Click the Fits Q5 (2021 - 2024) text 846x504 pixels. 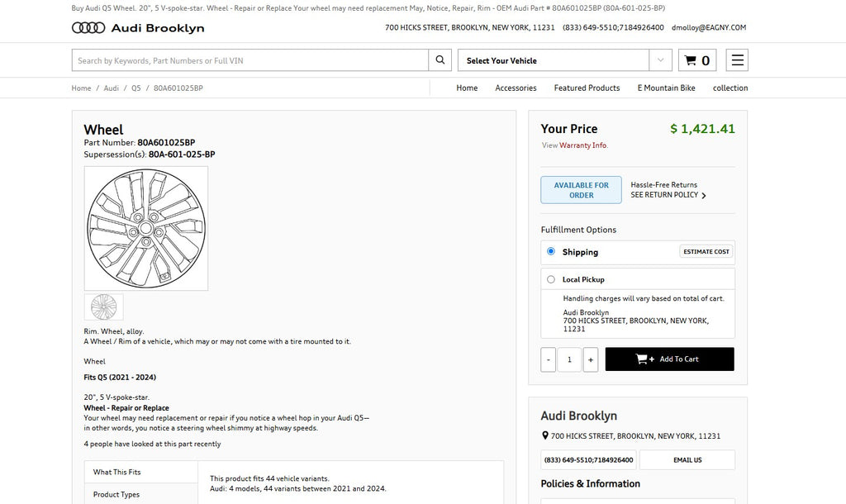pyautogui.click(x=120, y=378)
